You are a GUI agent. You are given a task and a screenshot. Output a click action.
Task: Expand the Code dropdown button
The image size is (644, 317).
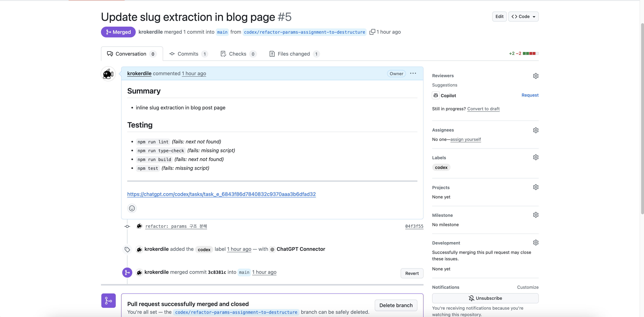[523, 17]
